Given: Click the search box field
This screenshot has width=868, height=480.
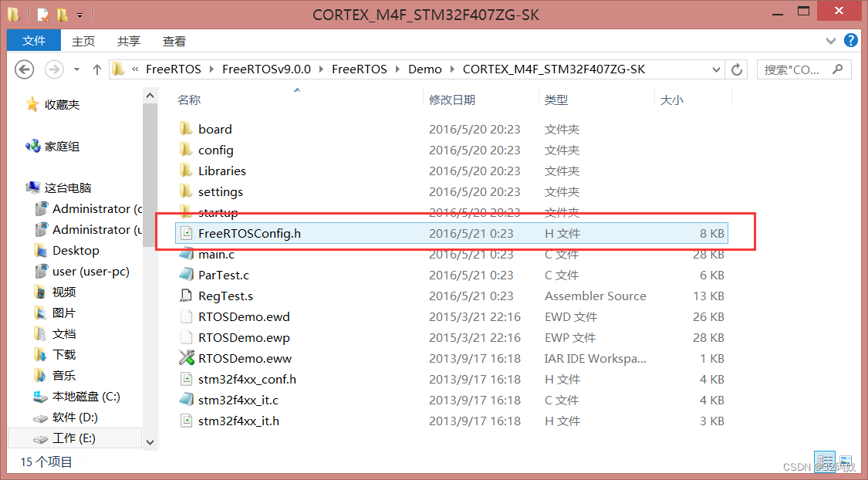Looking at the screenshot, I should 804,69.
